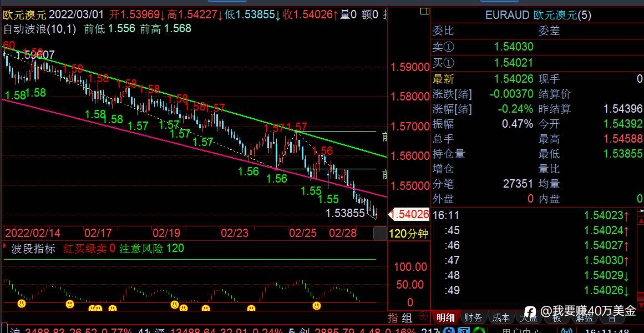Select the 成本 tab
Screen dimensions: 644x333
click(500, 317)
